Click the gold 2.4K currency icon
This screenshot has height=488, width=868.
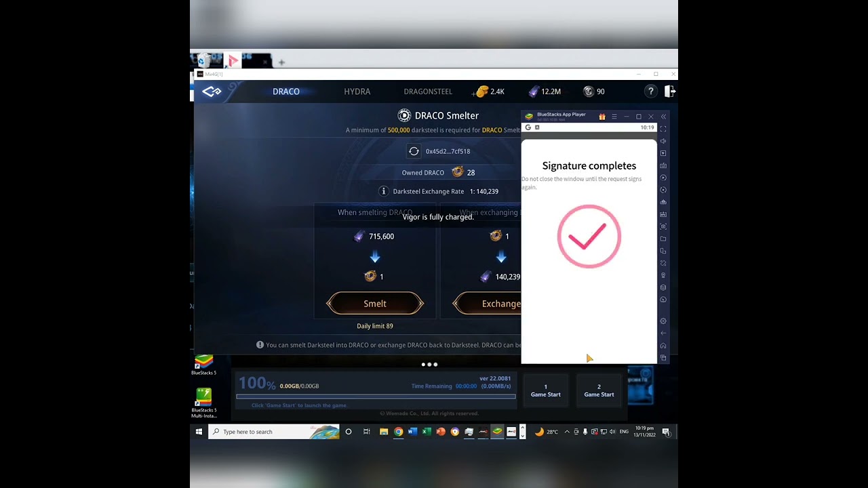481,91
